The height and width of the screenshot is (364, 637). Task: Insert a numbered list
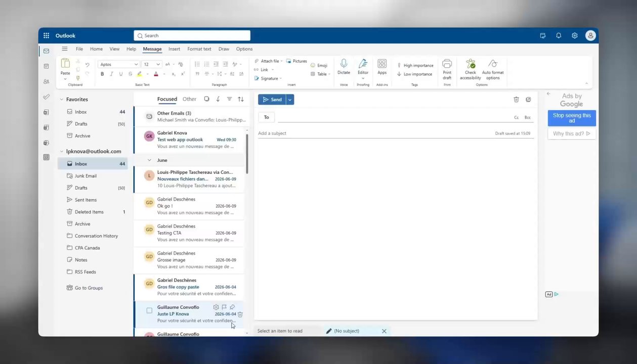click(206, 64)
